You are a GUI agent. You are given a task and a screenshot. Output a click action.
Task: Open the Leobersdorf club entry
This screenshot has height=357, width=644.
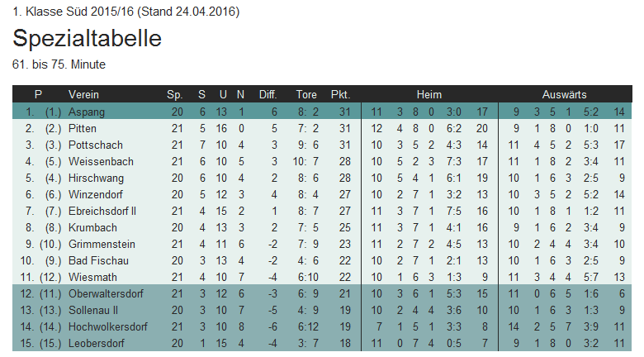pos(97,343)
